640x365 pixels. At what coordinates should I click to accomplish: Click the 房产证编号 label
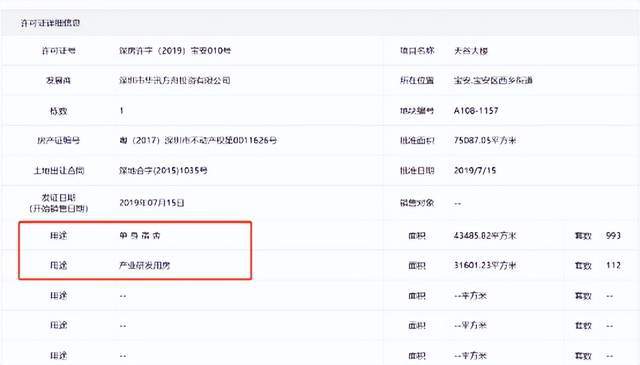pyautogui.click(x=58, y=140)
